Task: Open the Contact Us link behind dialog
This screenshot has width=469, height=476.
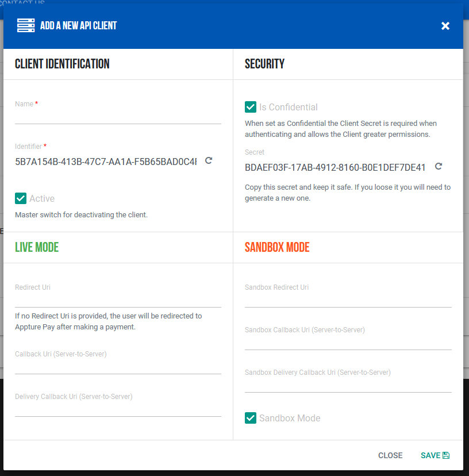Action: (x=23, y=3)
